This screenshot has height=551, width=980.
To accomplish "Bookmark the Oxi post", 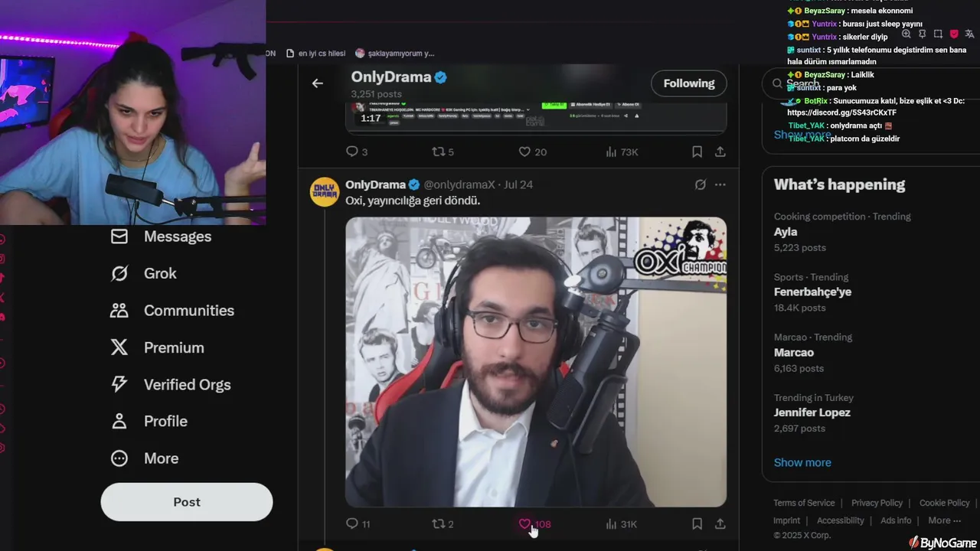I will (x=697, y=524).
